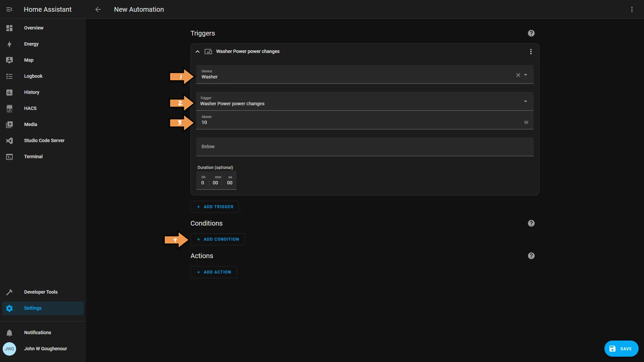Click the three-dot menu on trigger
The image size is (644, 362).
point(530,51)
